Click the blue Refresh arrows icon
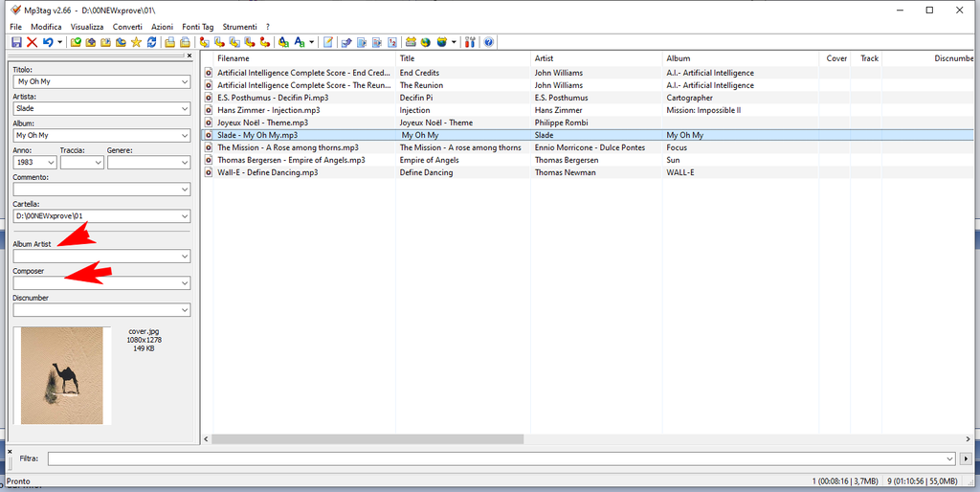The width and height of the screenshot is (980, 492). 152,42
